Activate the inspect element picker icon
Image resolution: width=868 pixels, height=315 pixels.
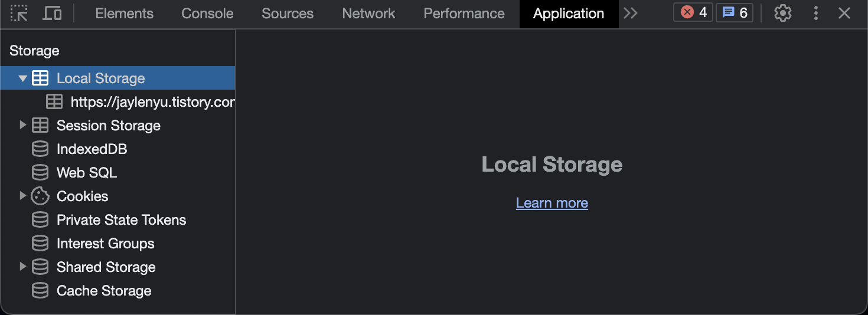(19, 13)
